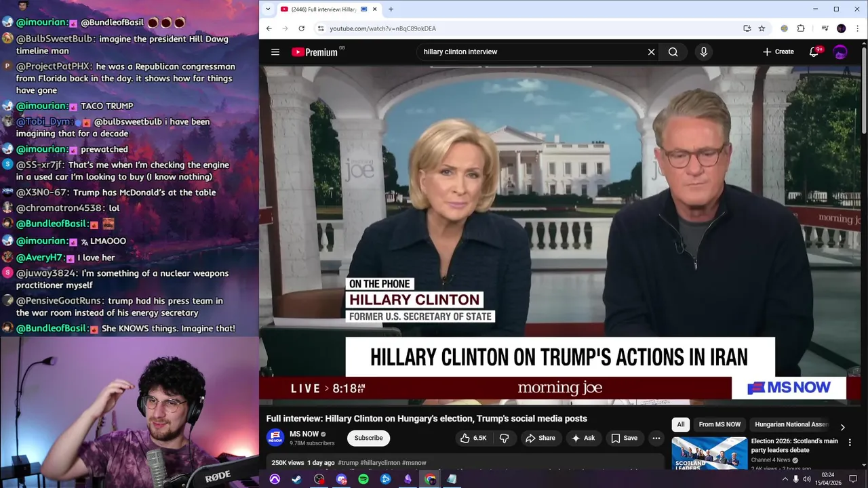This screenshot has width=868, height=488.
Task: Open Windows notification center icon
Action: pos(853,479)
